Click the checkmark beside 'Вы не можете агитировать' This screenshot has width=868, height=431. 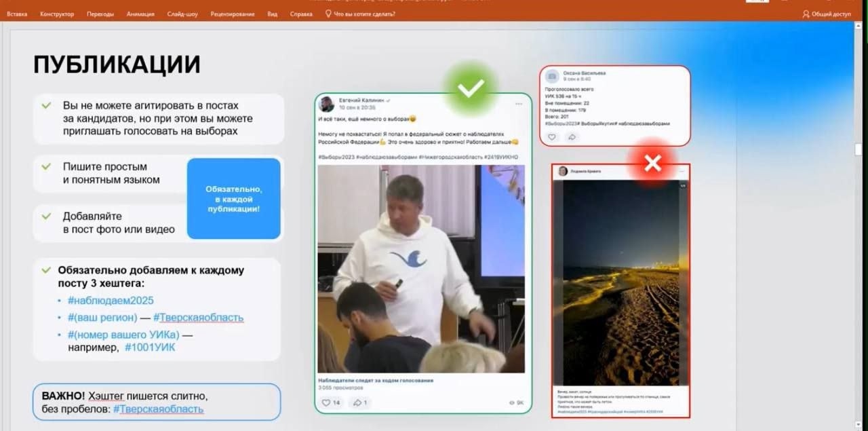coord(46,106)
